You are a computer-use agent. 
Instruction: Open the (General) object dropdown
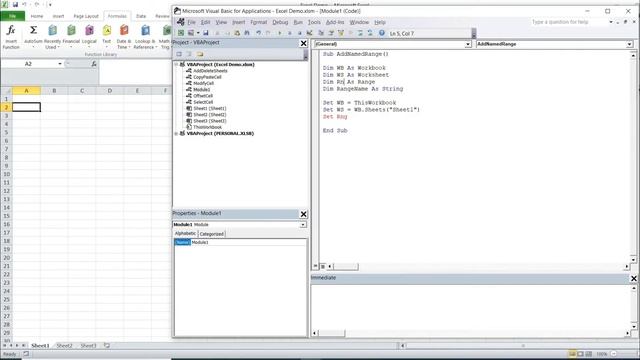(x=468, y=44)
